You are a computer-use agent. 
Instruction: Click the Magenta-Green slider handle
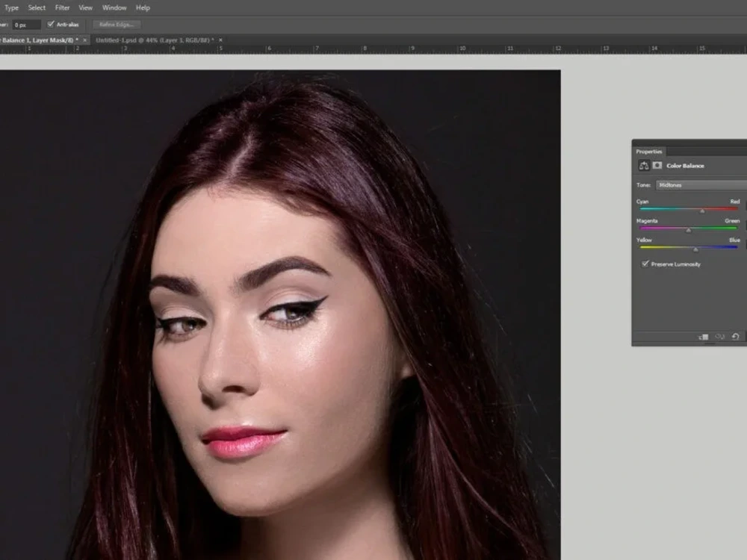(689, 230)
